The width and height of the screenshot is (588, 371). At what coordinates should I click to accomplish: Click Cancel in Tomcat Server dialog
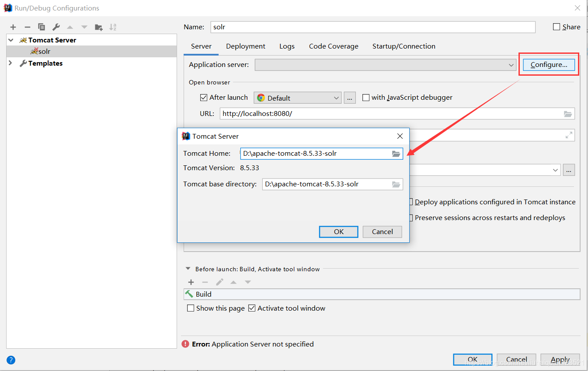(383, 232)
